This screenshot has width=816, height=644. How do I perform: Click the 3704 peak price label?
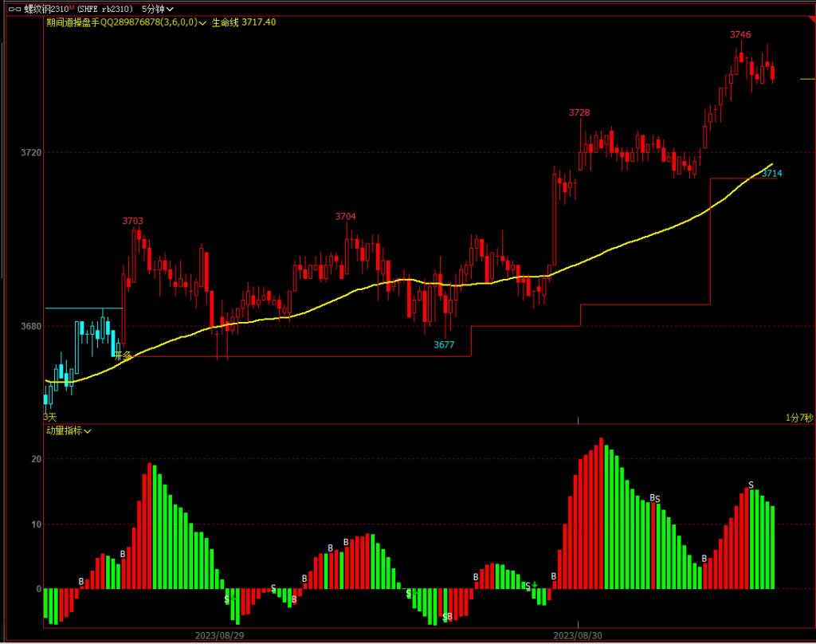(345, 217)
